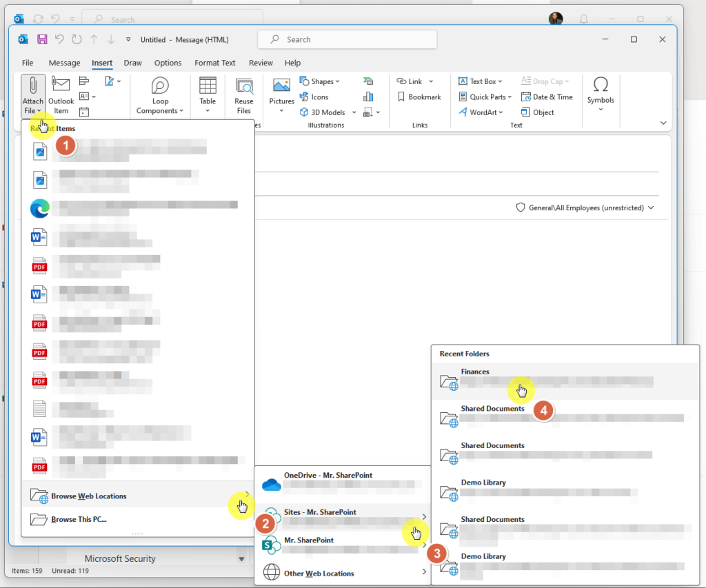Select the Insert tab

pyautogui.click(x=102, y=63)
